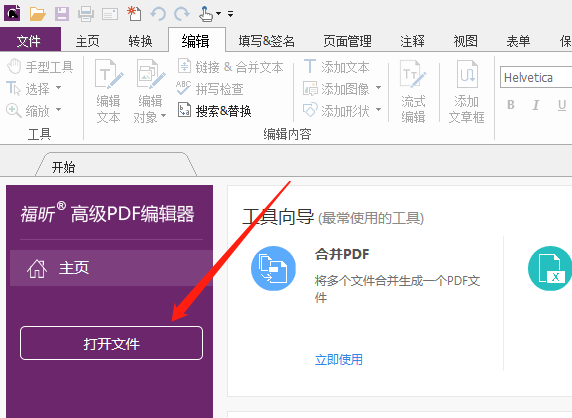Click the Foxit app logo icon
This screenshot has width=572, height=418.
[12, 13]
